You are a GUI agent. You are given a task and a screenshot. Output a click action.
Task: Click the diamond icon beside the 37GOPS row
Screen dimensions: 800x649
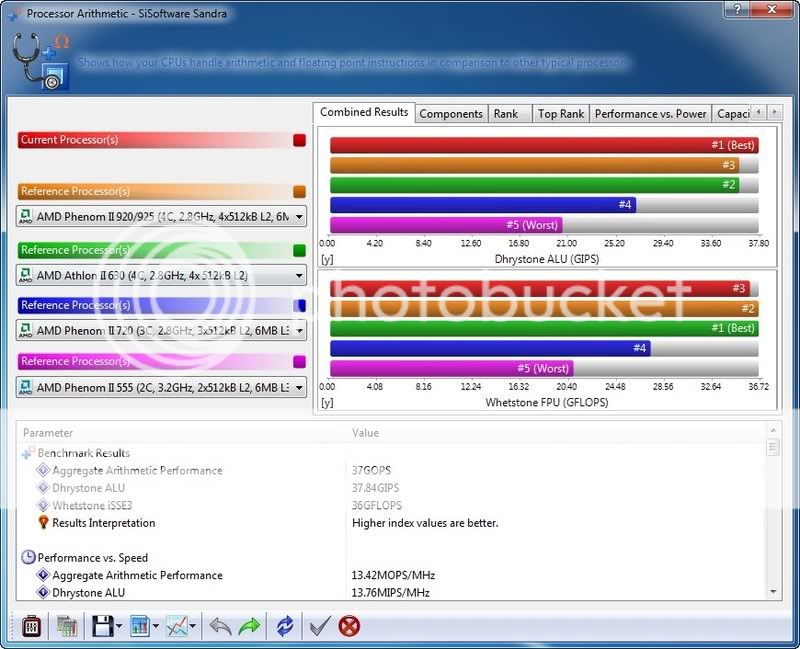[x=43, y=470]
